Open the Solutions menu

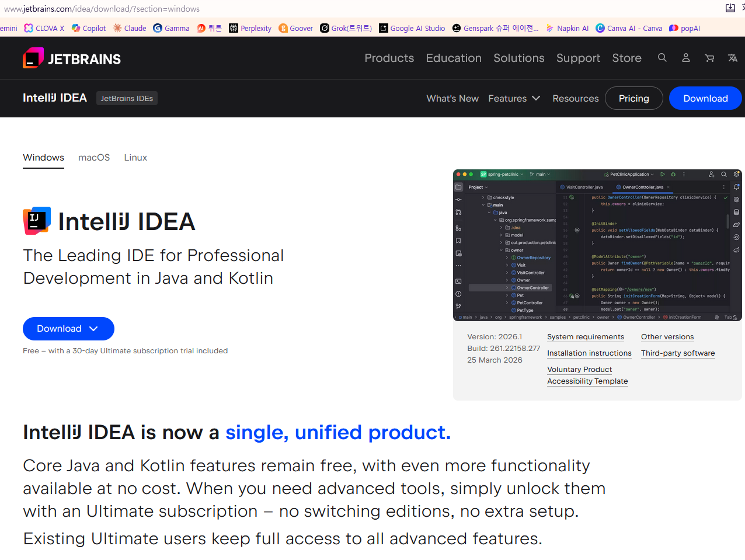(519, 58)
